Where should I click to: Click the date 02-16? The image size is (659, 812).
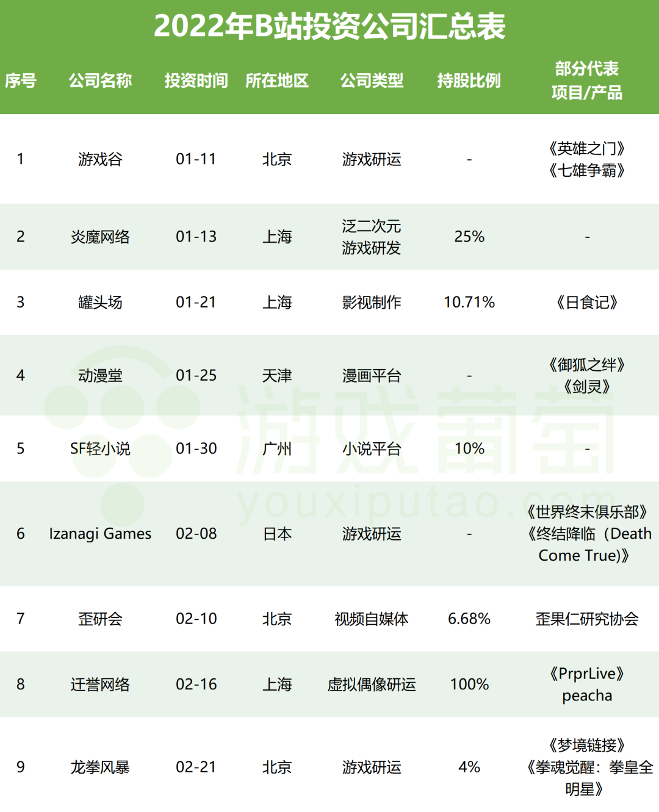(x=196, y=684)
